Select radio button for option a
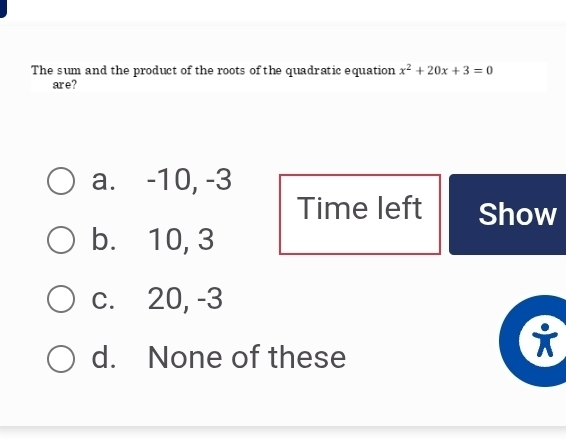Screen dimensions: 566x440 [x=61, y=181]
